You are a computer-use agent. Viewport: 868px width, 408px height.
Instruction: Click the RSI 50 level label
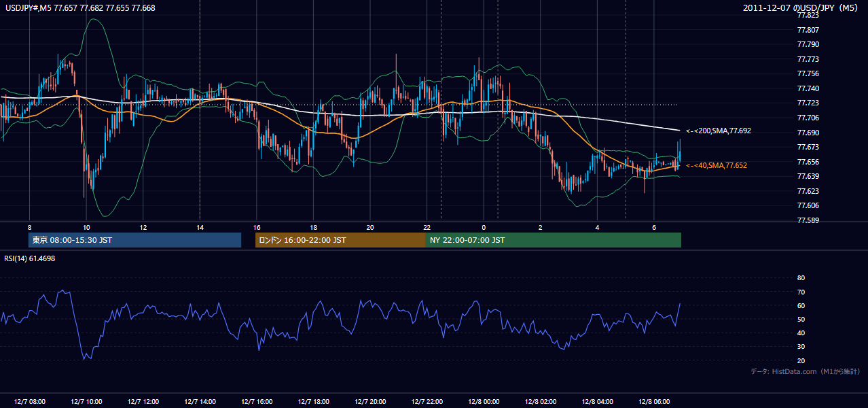801,319
